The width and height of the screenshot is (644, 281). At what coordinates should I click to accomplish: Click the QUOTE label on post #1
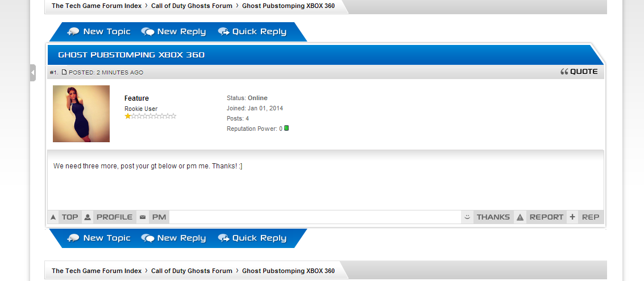tap(584, 72)
